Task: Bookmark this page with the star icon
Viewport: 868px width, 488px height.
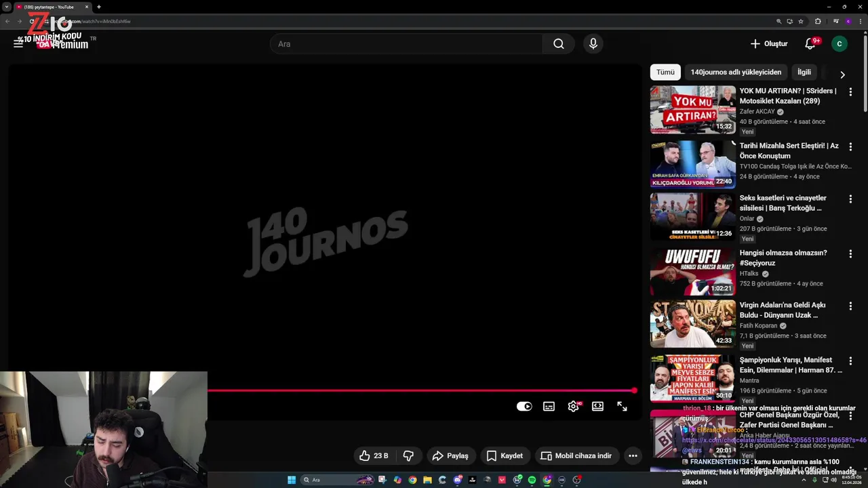Action: click(801, 21)
